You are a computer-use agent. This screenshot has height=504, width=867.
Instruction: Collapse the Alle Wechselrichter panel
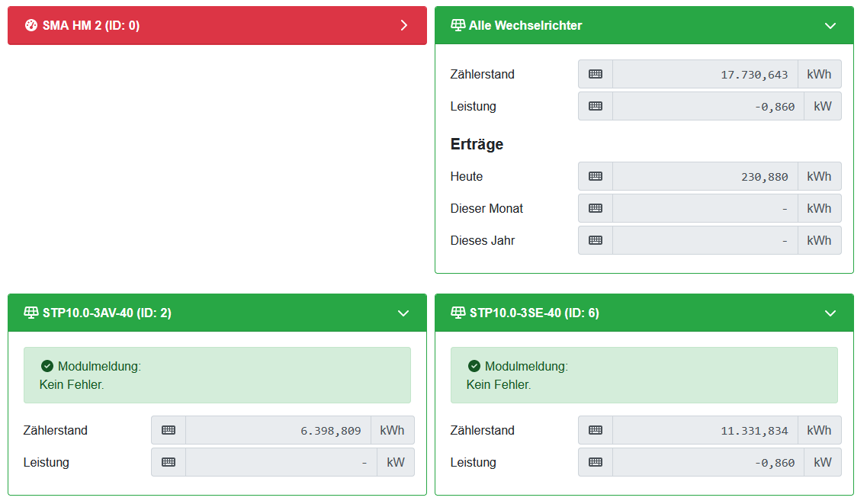[x=830, y=25]
